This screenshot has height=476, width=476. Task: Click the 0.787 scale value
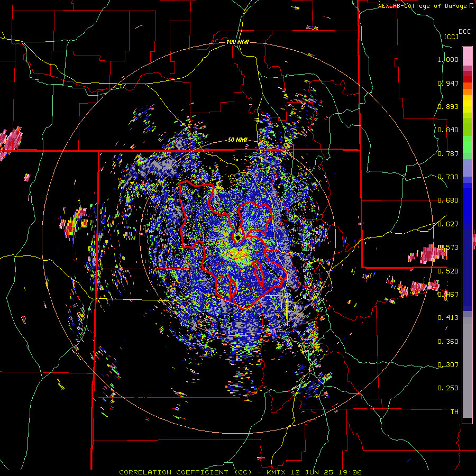pyautogui.click(x=448, y=153)
